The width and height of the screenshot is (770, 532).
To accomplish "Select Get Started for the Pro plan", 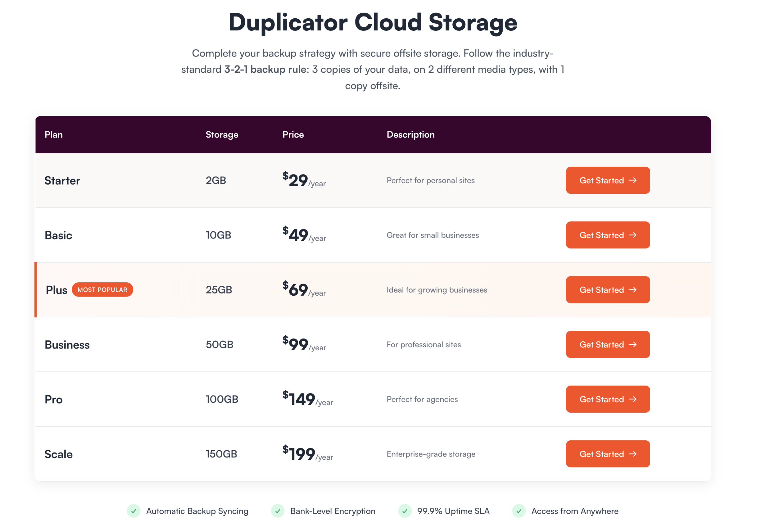I will pyautogui.click(x=607, y=399).
